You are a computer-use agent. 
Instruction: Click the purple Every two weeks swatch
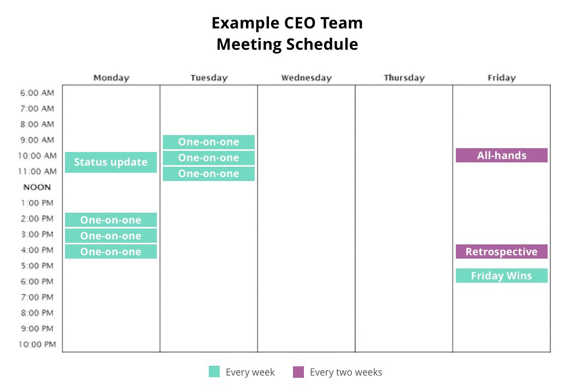(298, 371)
